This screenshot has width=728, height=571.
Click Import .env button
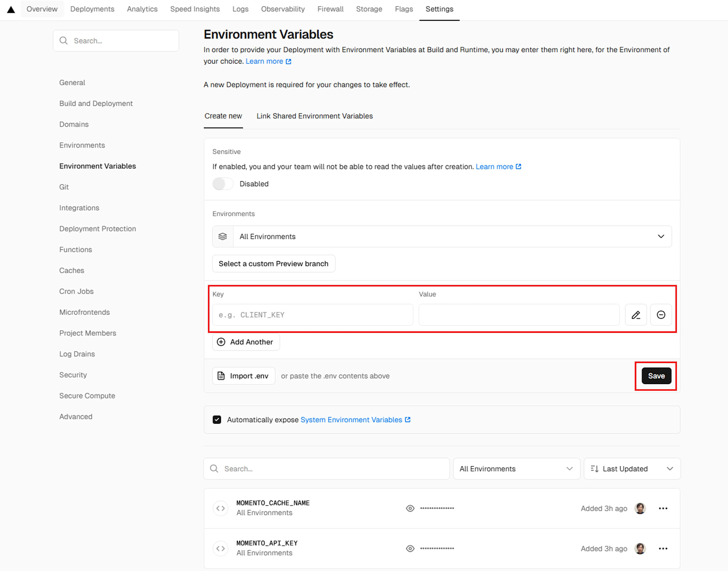tap(244, 376)
